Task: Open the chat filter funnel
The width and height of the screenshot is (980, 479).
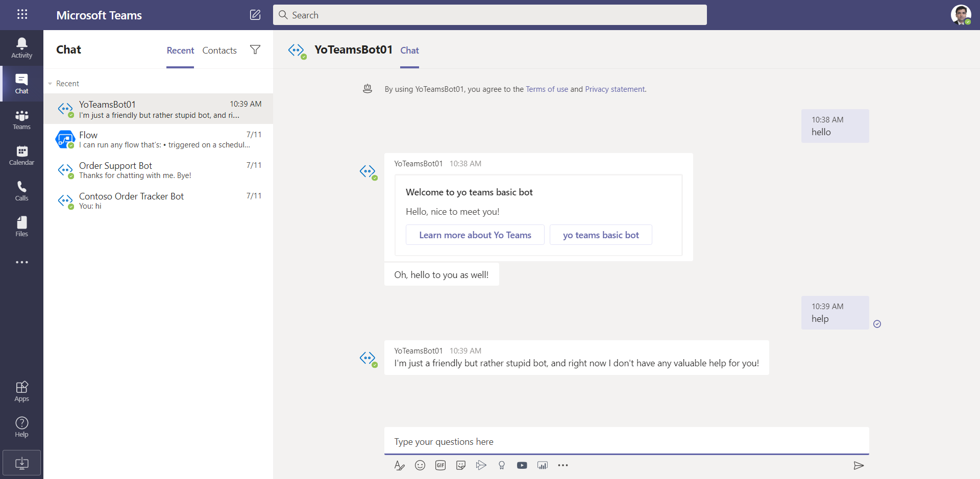Action: click(x=255, y=49)
